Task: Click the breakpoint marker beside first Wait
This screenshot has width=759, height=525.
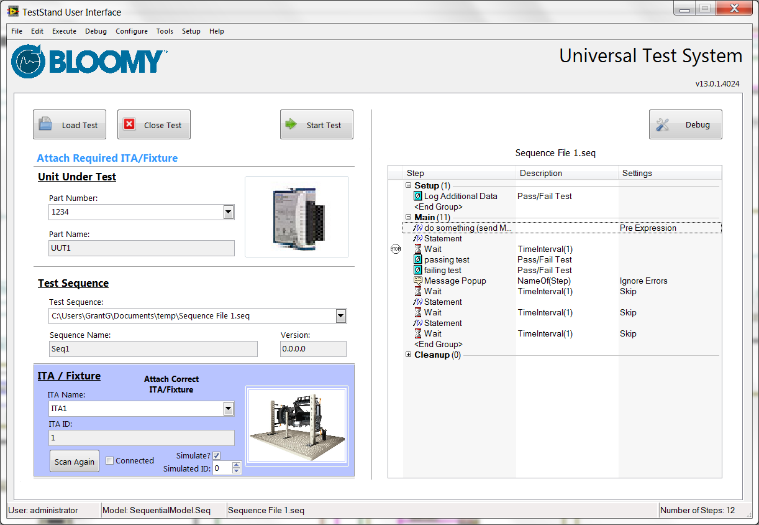Action: [396, 249]
